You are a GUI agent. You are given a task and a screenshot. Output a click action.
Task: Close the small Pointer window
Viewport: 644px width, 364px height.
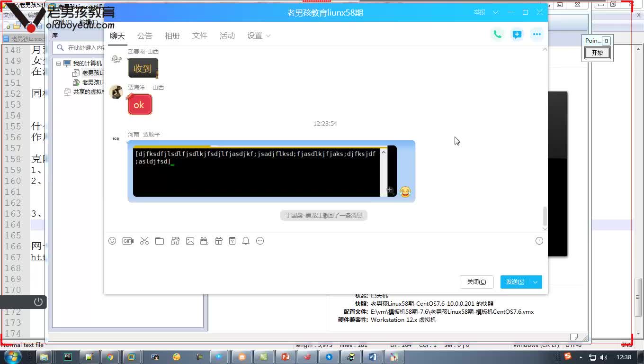[606, 41]
